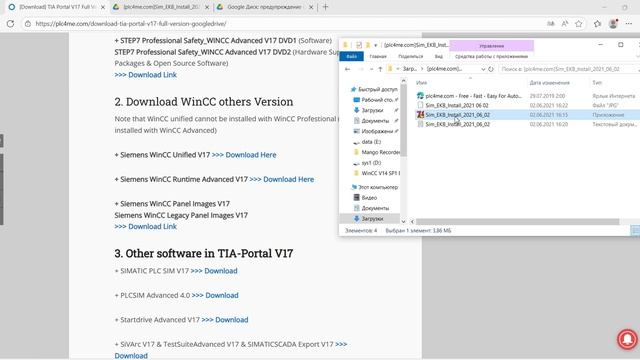
Task: Click the horizontal scrollbar in file list
Action: click(x=518, y=222)
